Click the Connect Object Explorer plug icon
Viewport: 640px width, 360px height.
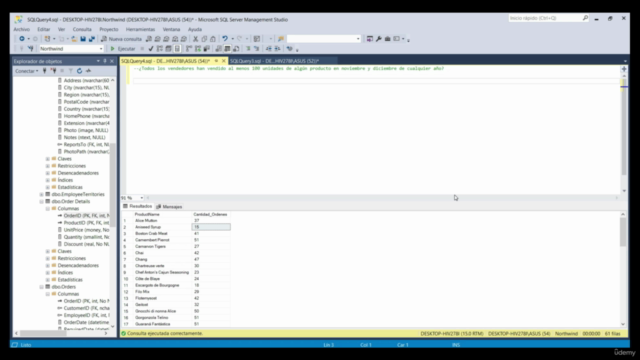pyautogui.click(x=44, y=71)
